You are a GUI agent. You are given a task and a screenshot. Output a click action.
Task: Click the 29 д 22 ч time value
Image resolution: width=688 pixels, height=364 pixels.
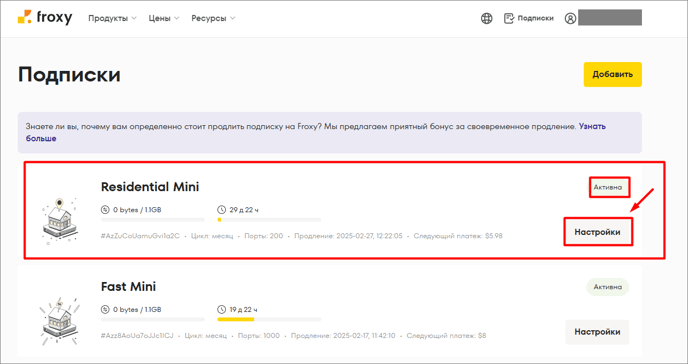click(244, 210)
